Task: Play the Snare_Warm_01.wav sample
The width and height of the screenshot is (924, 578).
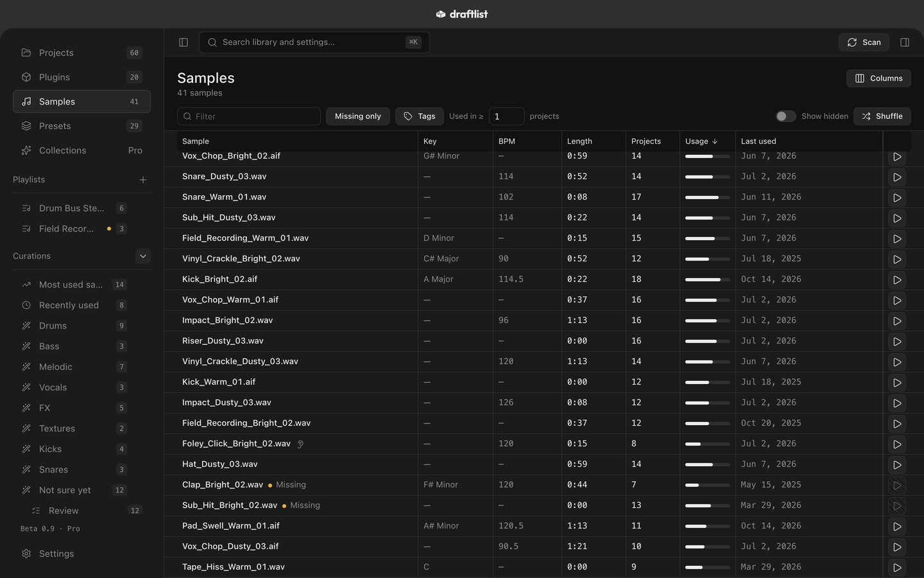Action: point(897,198)
